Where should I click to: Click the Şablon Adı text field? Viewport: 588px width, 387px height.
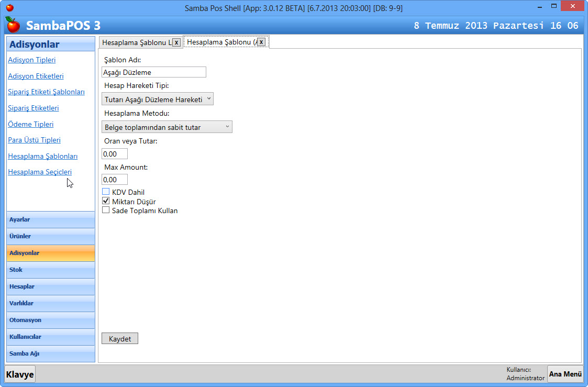(x=153, y=72)
